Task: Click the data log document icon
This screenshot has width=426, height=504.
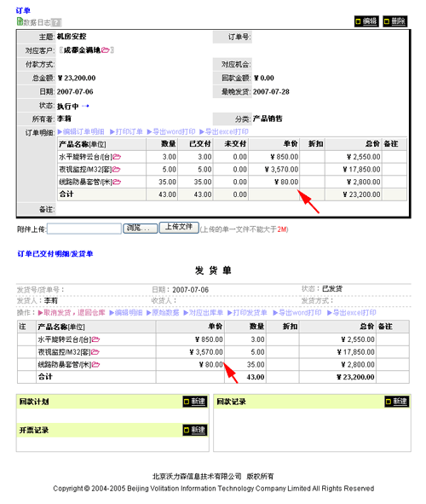Action: click(x=20, y=21)
